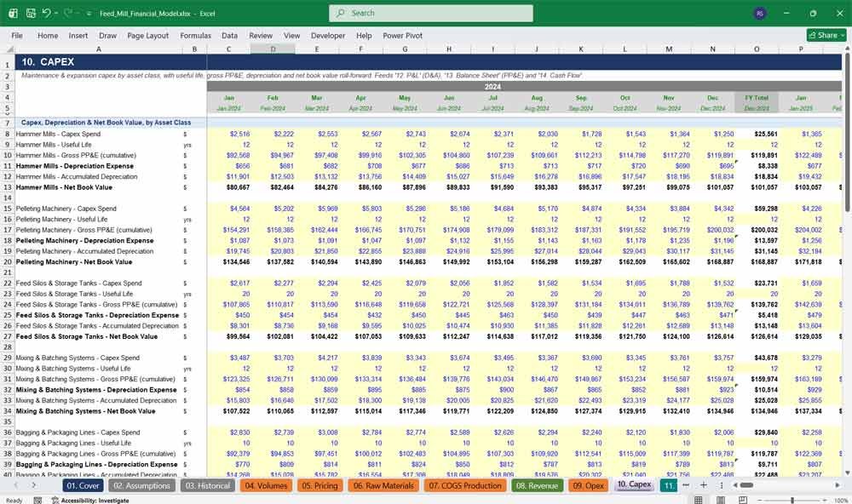The height and width of the screenshot is (504, 852).
Task: Click the next sheet navigation arrow
Action: (34, 485)
